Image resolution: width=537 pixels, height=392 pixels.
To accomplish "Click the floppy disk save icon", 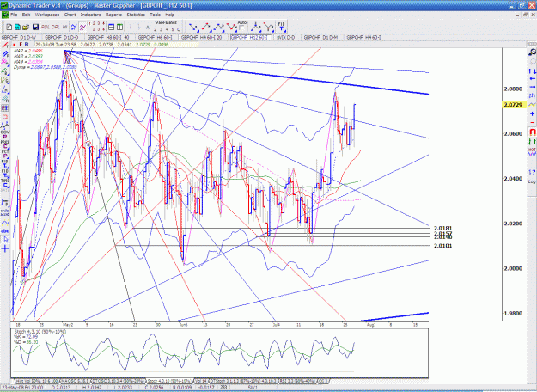I will click(x=35, y=27).
